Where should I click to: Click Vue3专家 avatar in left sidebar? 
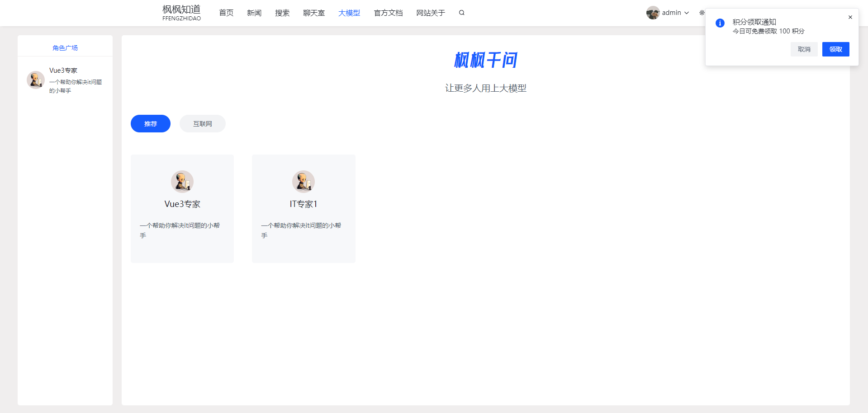point(35,80)
